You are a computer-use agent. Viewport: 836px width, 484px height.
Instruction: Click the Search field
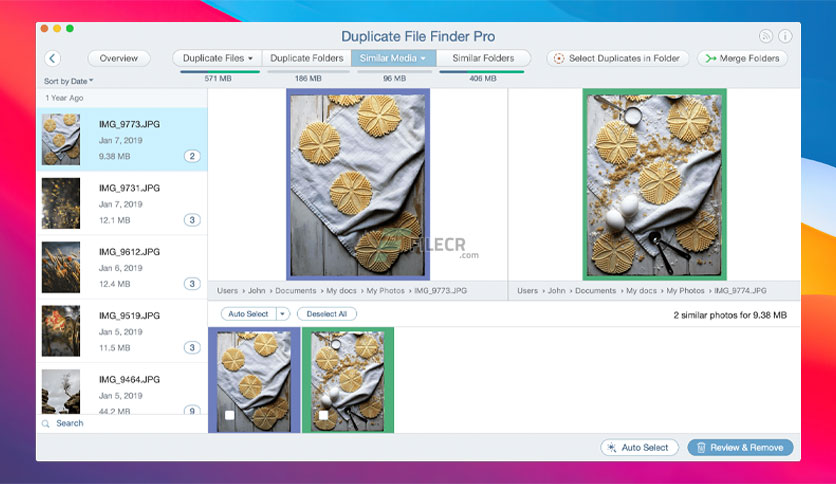122,423
